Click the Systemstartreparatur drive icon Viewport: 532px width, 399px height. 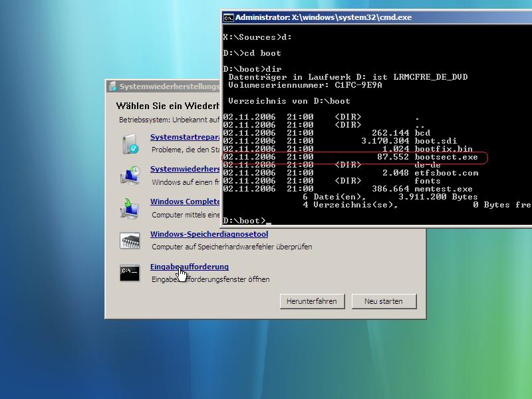pos(130,144)
